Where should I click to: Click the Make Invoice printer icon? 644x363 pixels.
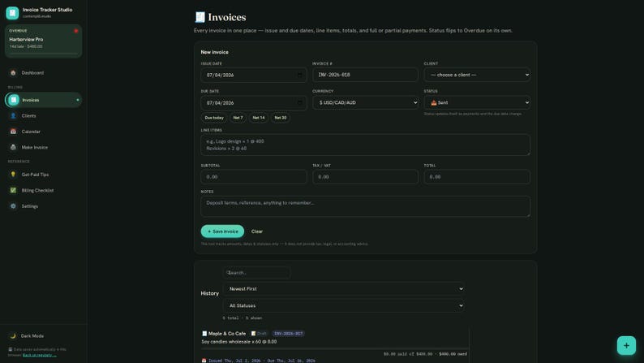pos(13,147)
